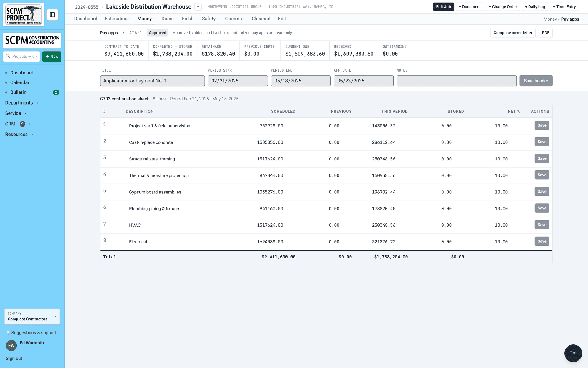The height and width of the screenshot is (368, 588).
Task: Click the + Daily Log button
Action: click(535, 7)
